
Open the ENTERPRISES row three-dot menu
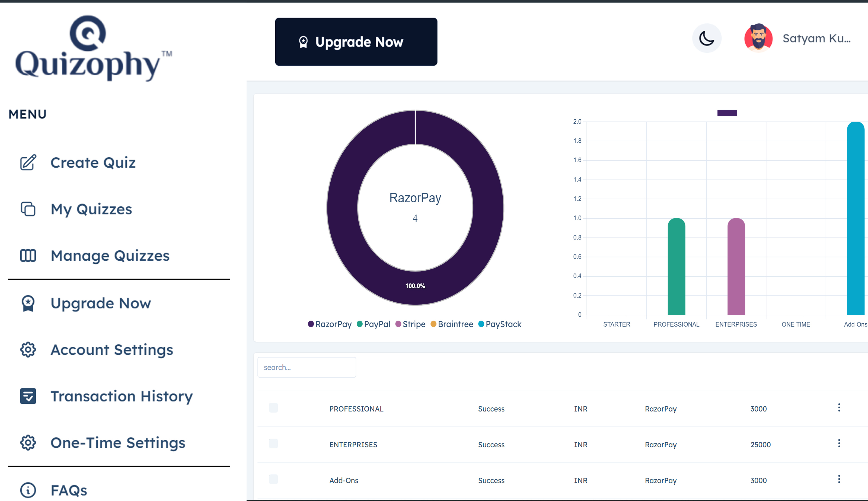pos(839,443)
